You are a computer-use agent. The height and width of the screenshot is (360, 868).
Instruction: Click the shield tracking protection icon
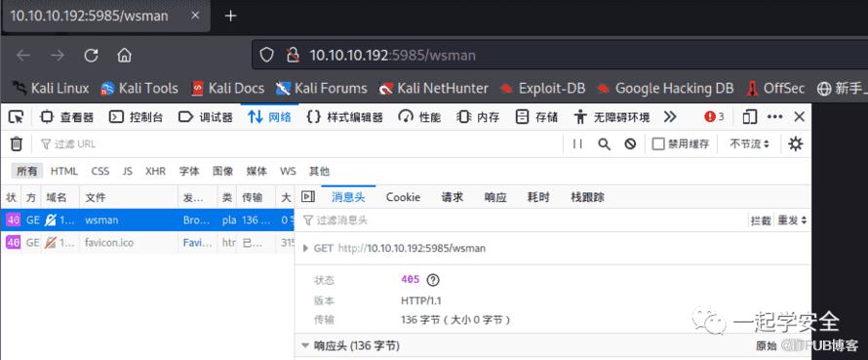(x=267, y=55)
